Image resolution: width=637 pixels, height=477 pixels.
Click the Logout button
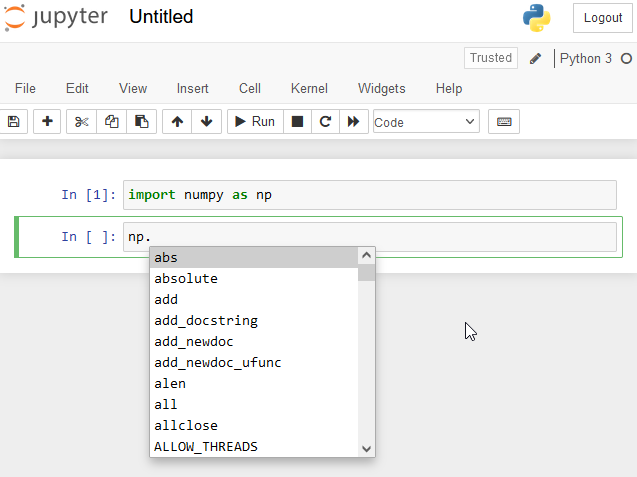click(602, 18)
